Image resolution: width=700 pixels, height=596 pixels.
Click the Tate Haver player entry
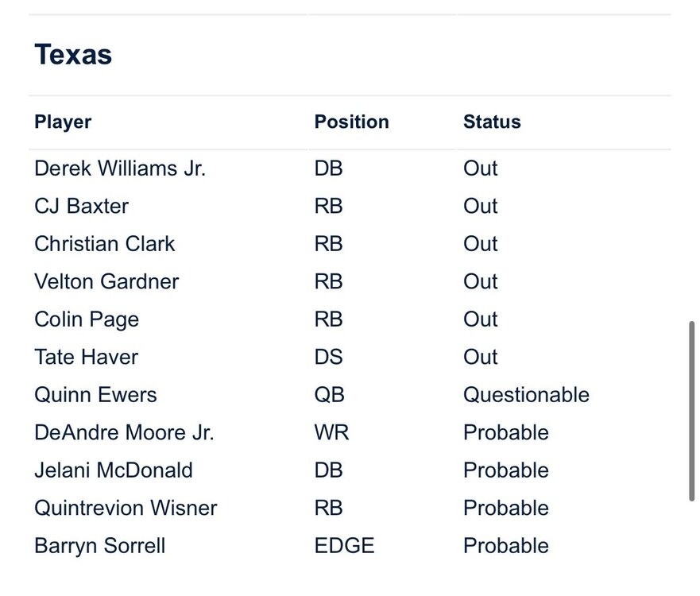coord(86,358)
